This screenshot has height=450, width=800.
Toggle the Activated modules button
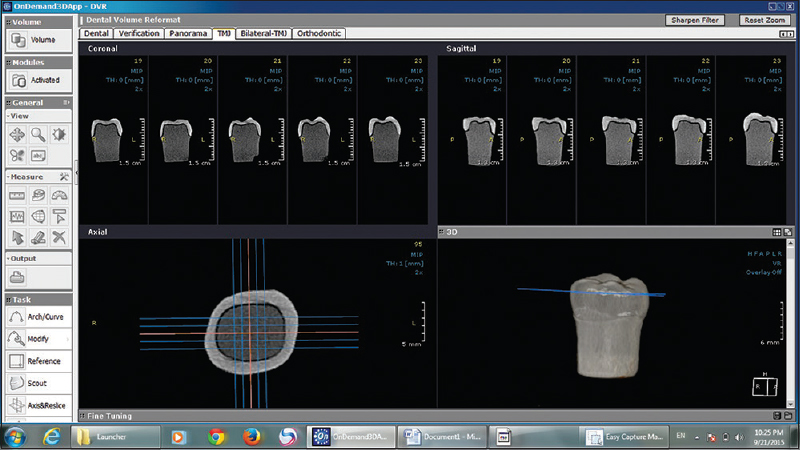36,80
